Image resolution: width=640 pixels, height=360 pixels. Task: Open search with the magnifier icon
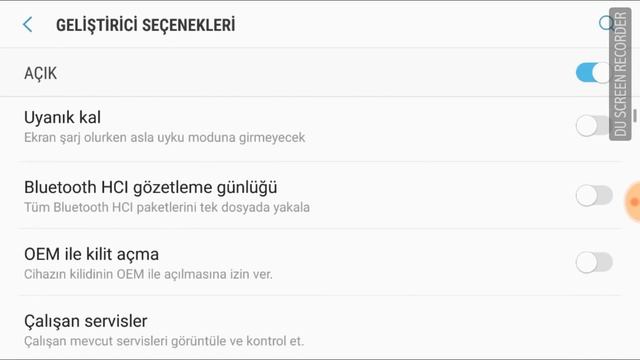[607, 24]
